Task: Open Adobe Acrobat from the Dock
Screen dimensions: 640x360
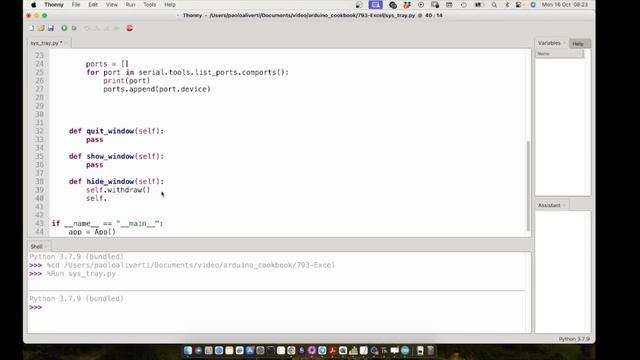Action: tap(333, 350)
